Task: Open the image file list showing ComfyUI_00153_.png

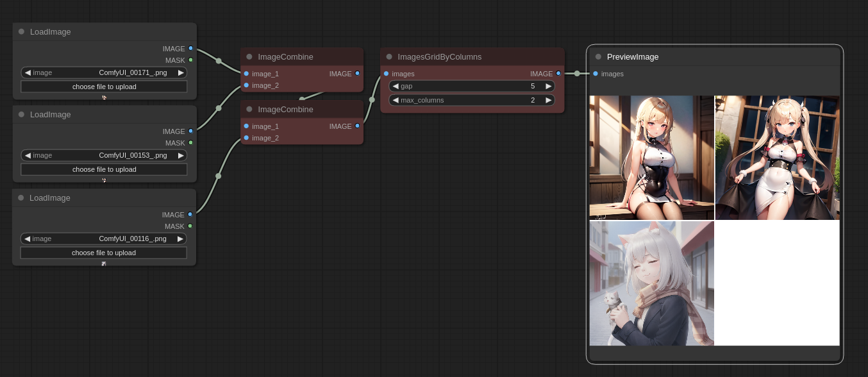Action: pos(104,155)
